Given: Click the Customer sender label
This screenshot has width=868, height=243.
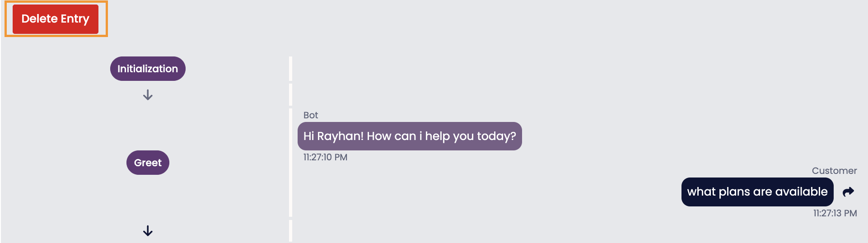Looking at the screenshot, I should 834,171.
